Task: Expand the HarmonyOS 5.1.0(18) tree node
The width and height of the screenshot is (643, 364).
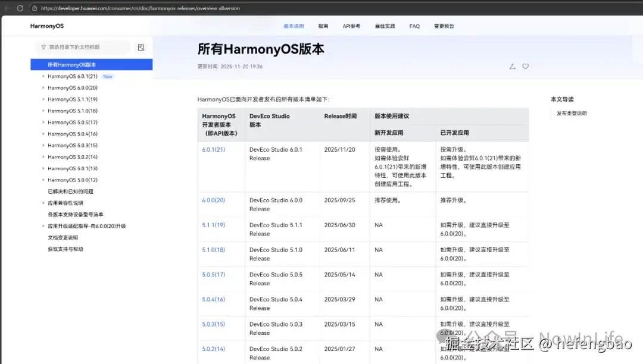Action: (x=43, y=111)
